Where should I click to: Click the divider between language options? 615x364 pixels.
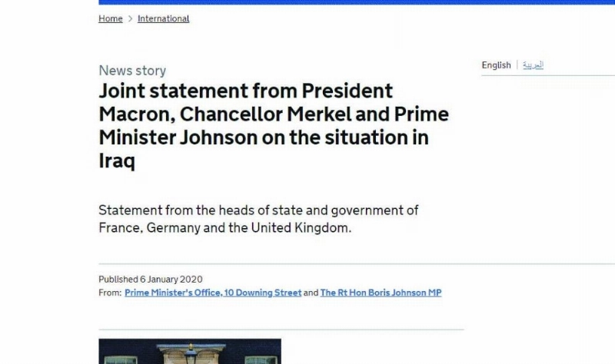(517, 65)
